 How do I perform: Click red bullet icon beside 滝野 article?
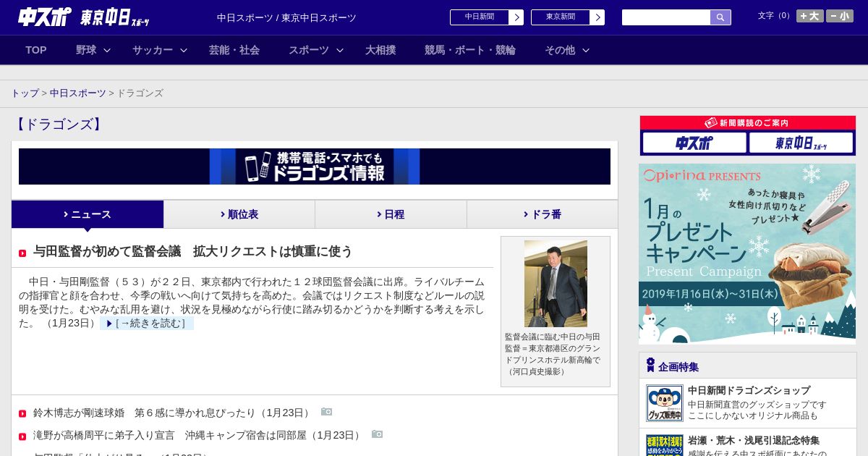[22, 436]
